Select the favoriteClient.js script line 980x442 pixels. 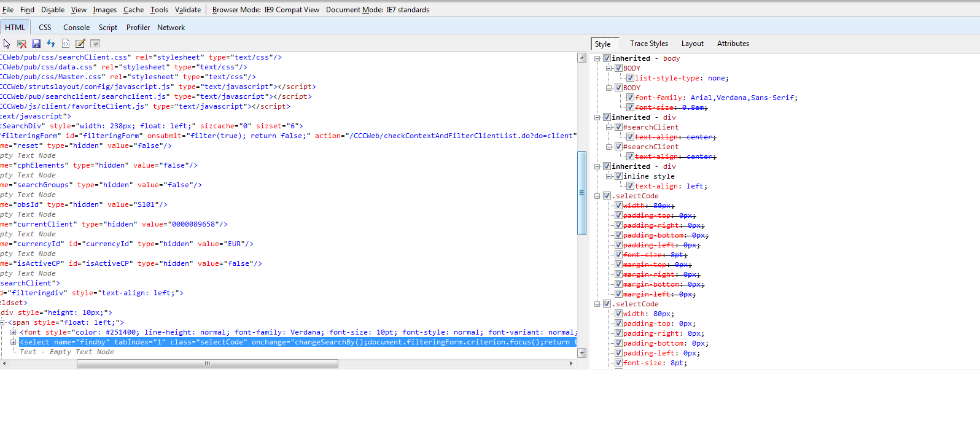145,106
